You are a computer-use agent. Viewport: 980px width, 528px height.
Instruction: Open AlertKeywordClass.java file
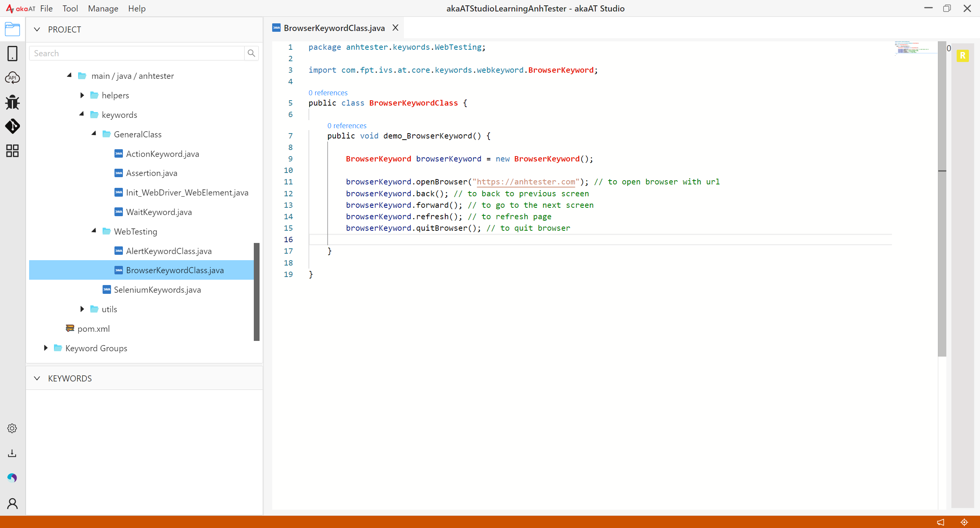[169, 251]
